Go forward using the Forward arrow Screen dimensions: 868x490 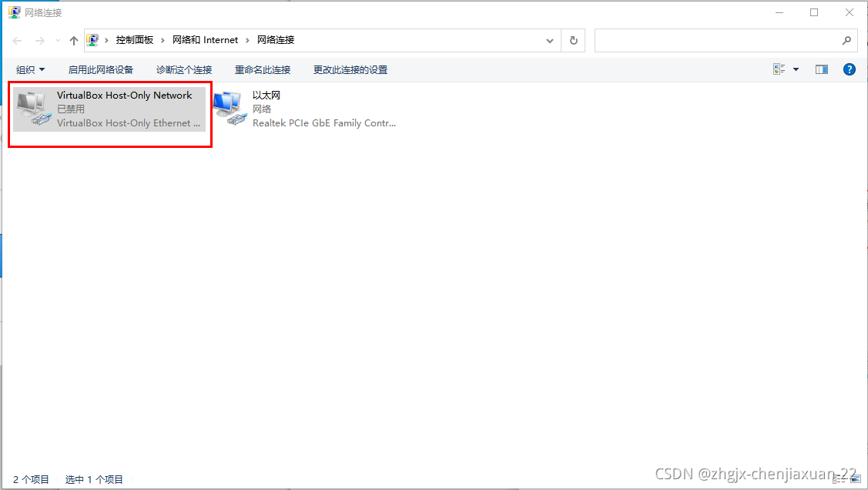40,40
